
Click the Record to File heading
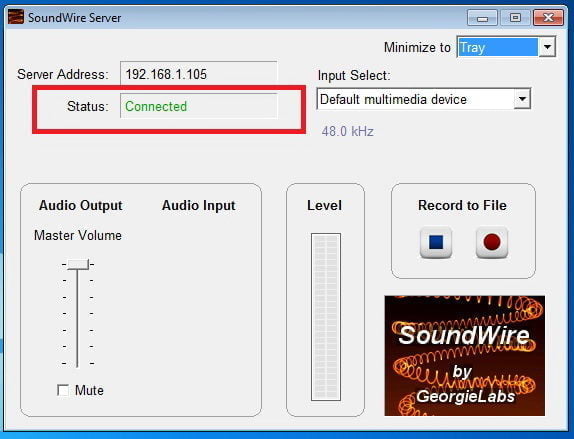tap(462, 205)
